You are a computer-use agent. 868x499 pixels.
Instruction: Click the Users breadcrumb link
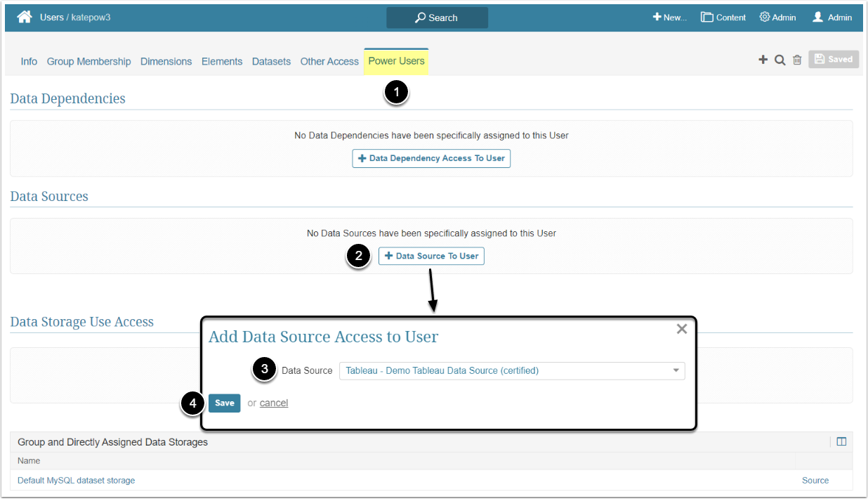tap(52, 18)
